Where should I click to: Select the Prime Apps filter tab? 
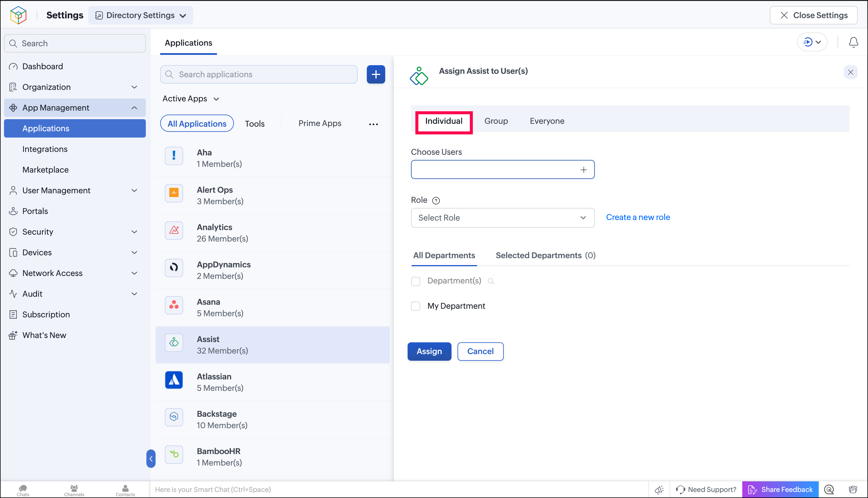[x=319, y=123]
